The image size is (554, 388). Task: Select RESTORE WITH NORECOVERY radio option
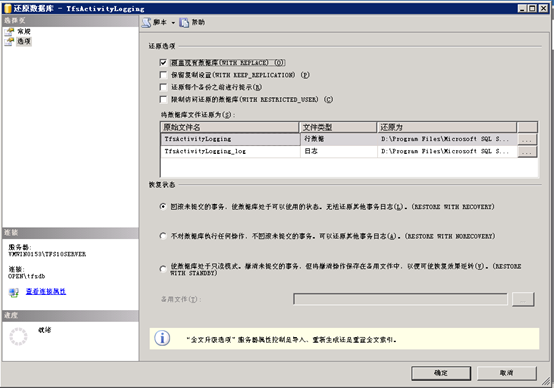click(x=163, y=236)
